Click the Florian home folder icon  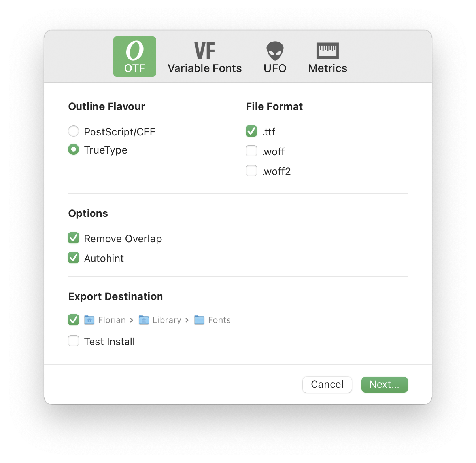point(89,320)
